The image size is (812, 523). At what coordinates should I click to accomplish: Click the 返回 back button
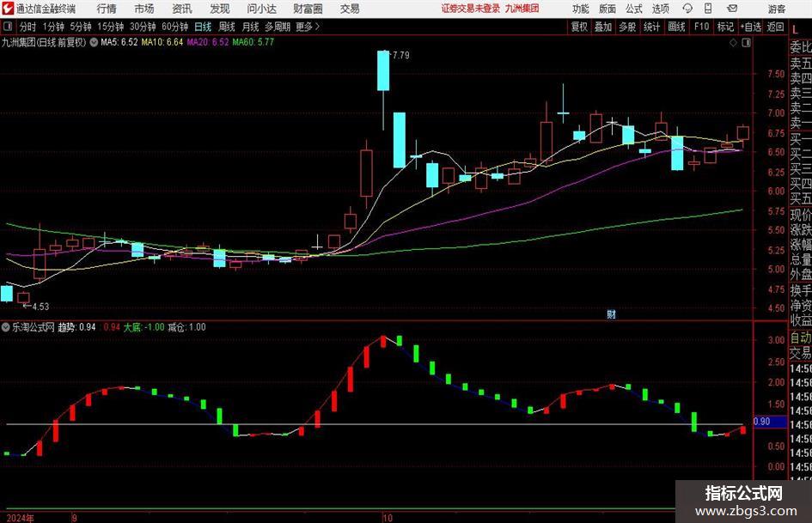(x=775, y=27)
